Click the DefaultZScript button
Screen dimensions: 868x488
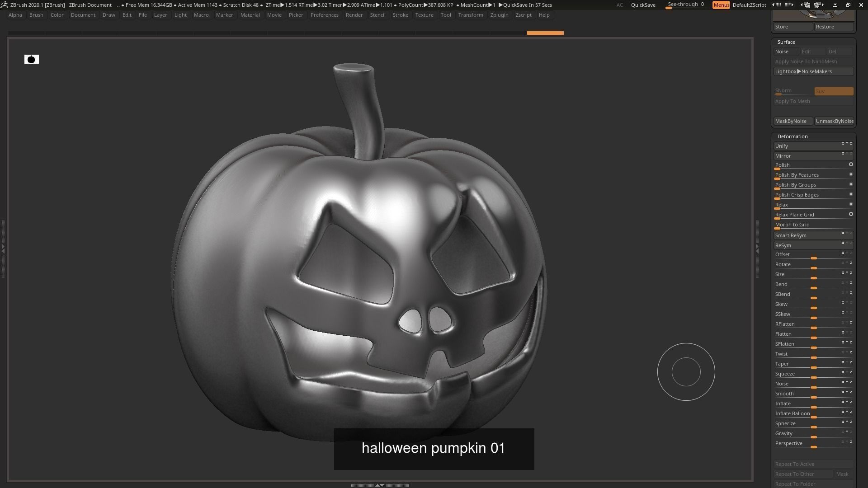click(x=749, y=5)
